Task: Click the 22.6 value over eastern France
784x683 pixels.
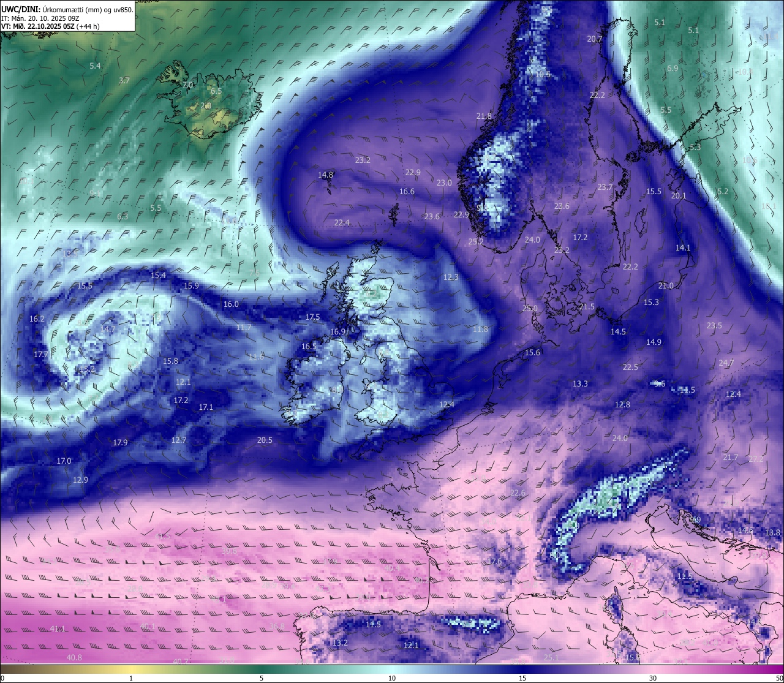Action: 518,492
